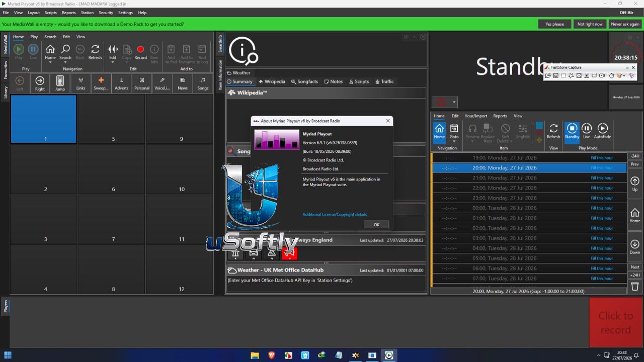
Task: Refresh the Log view
Action: click(553, 132)
